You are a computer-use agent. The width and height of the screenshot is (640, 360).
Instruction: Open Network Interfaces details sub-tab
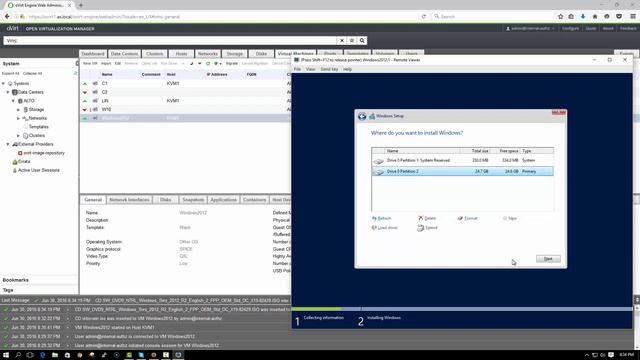(129, 200)
